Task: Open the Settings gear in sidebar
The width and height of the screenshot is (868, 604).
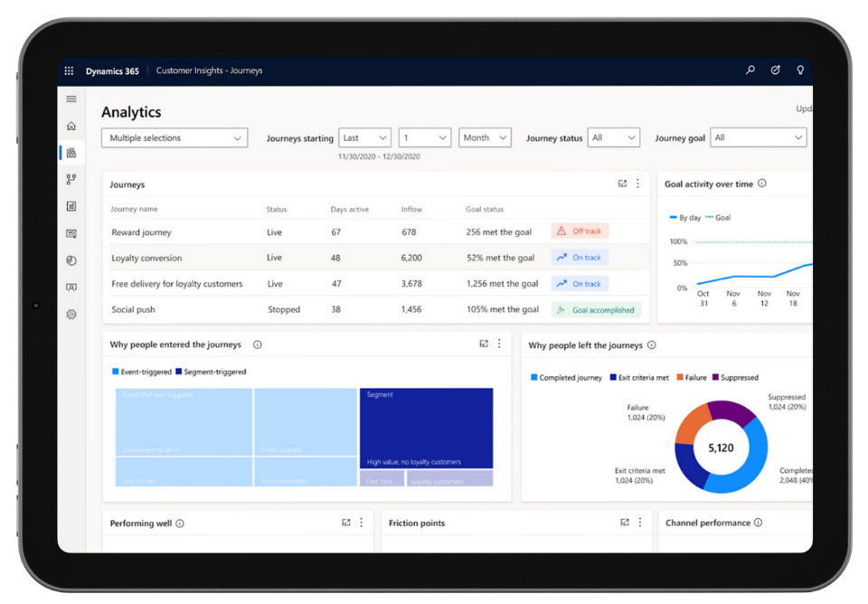Action: (71, 315)
